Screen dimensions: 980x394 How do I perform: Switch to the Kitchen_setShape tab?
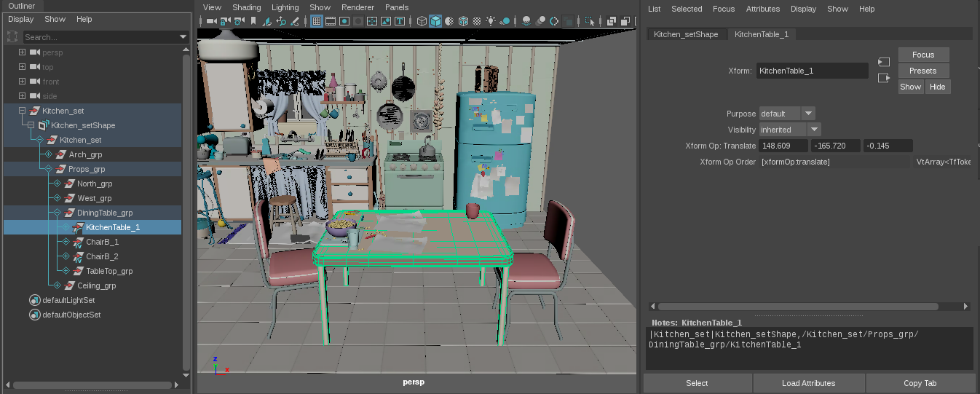click(686, 34)
